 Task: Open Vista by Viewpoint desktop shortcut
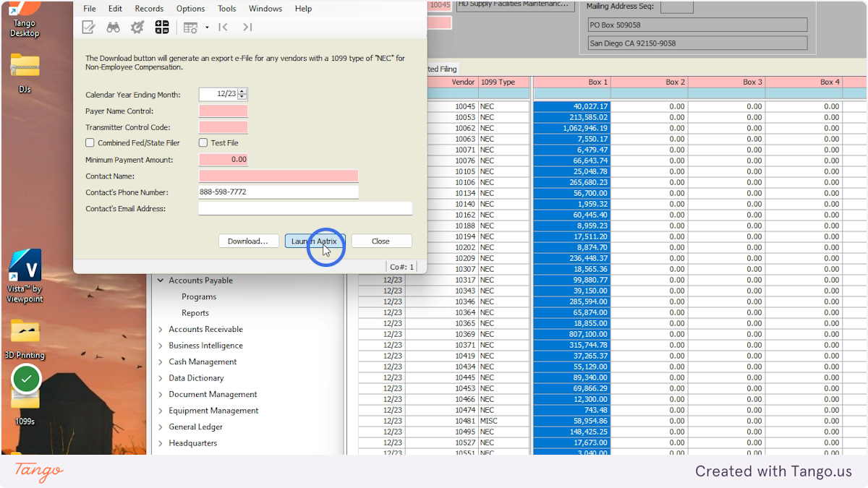pyautogui.click(x=25, y=277)
